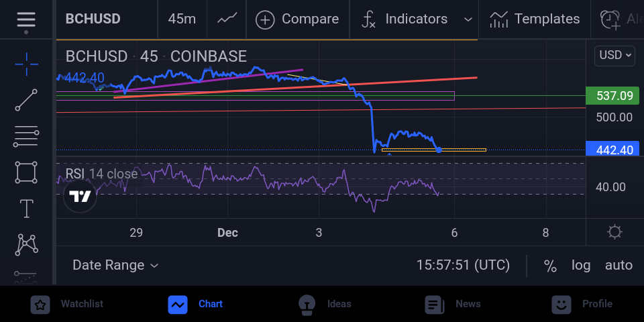Select the crosshair cursor tool
This screenshot has height=322, width=644.
pos(26,64)
